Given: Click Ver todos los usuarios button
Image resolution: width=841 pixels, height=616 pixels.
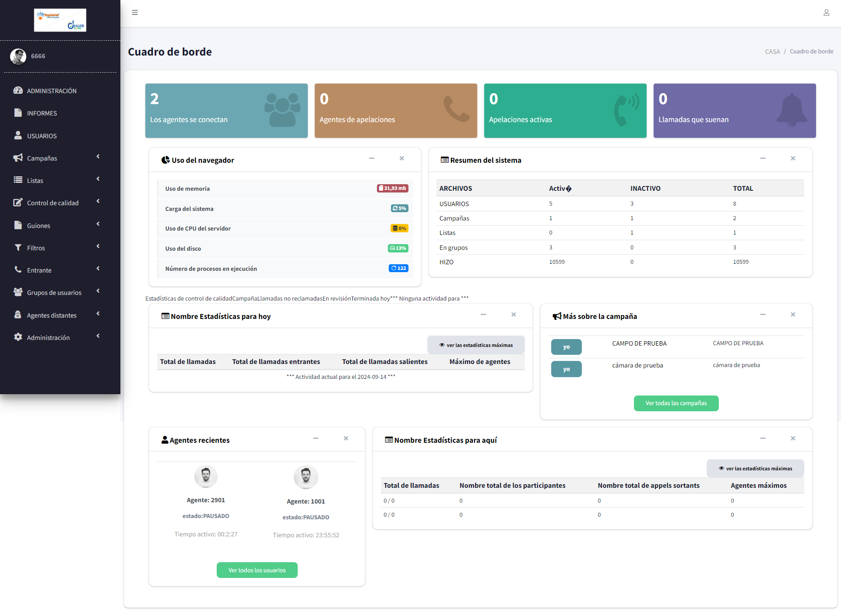Looking at the screenshot, I should pos(257,570).
